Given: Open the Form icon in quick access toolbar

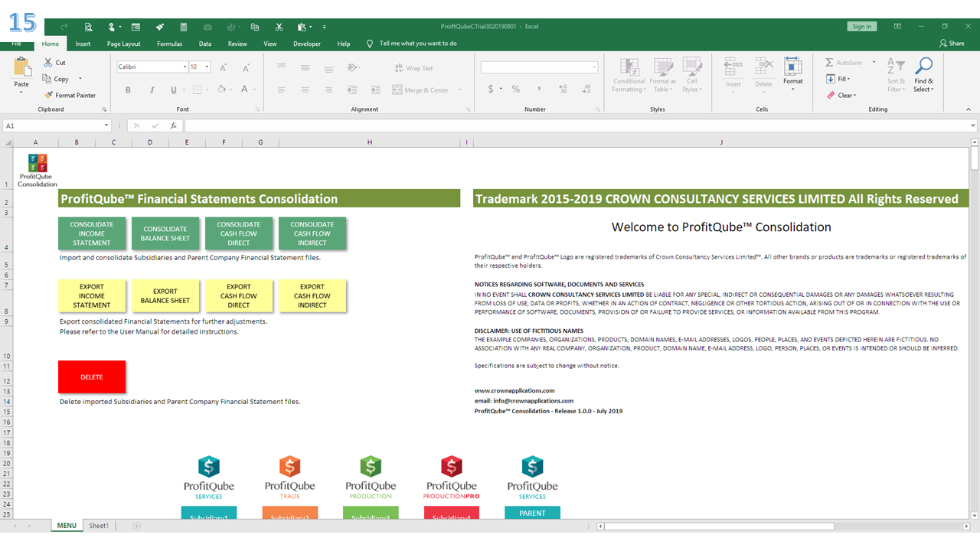Looking at the screenshot, I should click(136, 27).
